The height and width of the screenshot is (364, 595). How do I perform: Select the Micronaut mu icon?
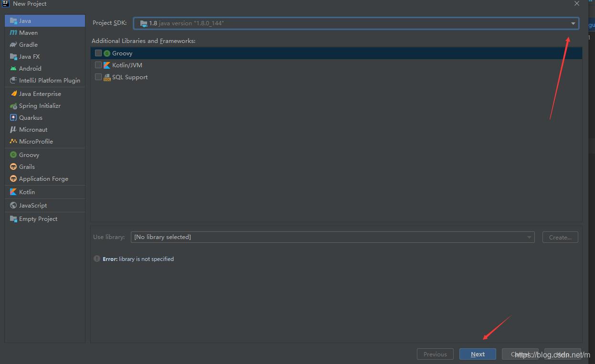(x=13, y=130)
